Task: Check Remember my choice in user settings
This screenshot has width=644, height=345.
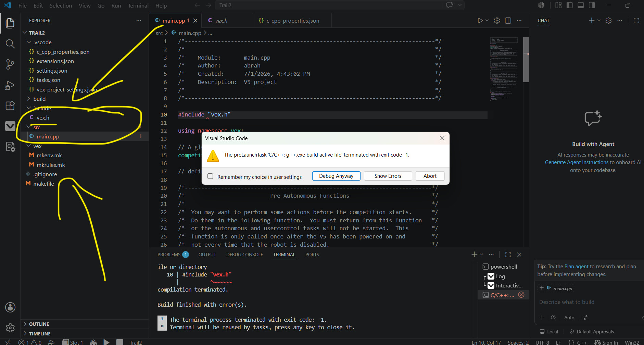Action: [x=210, y=176]
